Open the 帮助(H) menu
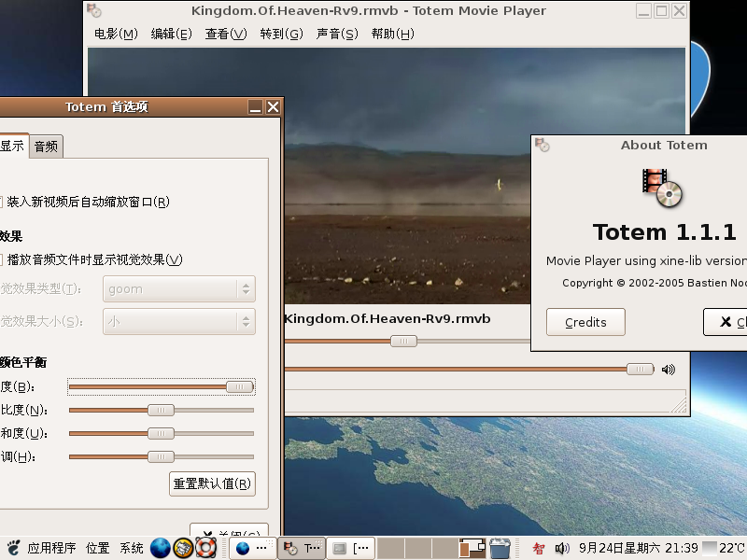The height and width of the screenshot is (560, 747). [392, 34]
